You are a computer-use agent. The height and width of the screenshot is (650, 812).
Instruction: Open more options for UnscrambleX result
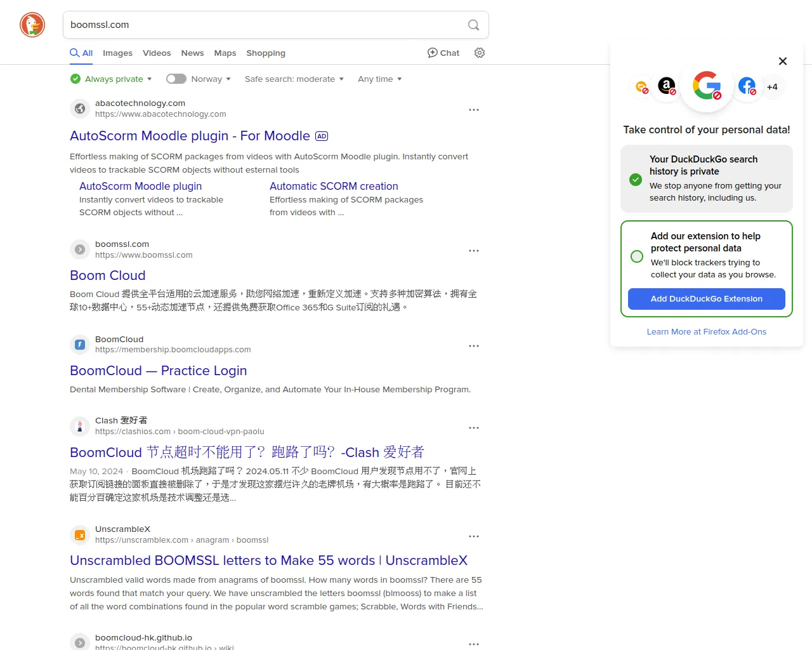pyautogui.click(x=473, y=536)
